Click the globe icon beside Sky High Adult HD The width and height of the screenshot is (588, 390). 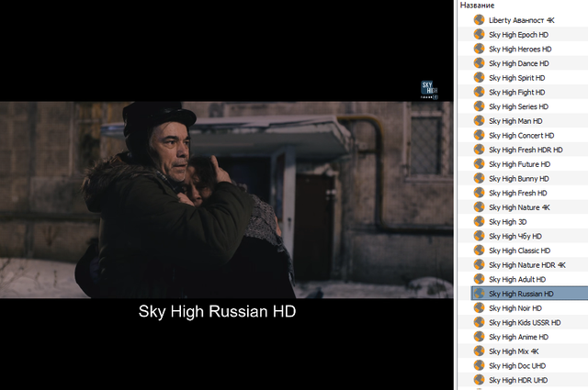point(479,279)
